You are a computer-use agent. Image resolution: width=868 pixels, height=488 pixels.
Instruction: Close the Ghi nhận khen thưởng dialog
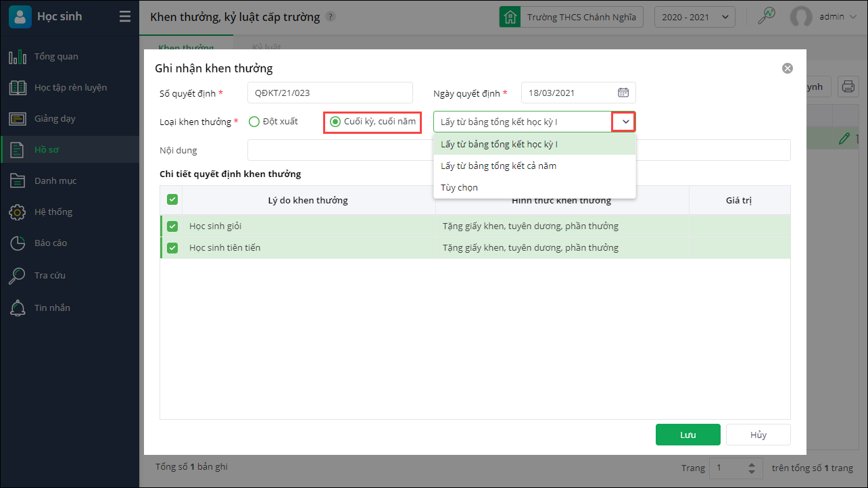coord(787,68)
